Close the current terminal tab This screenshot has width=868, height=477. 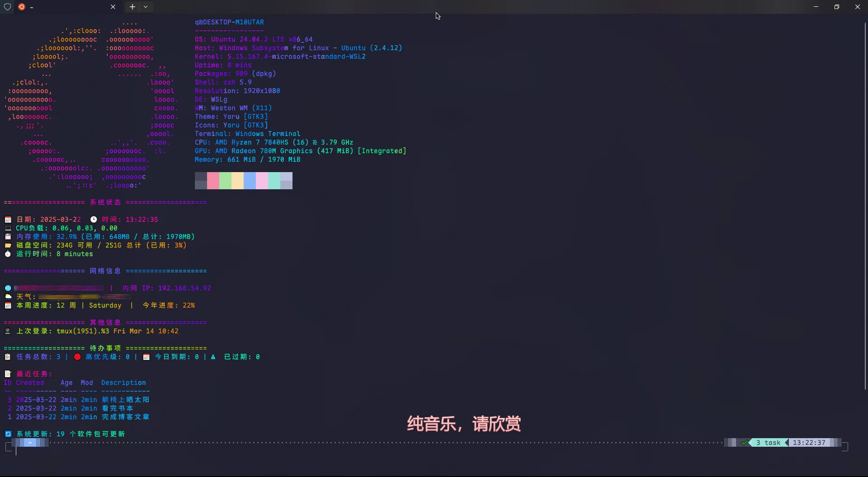113,7
